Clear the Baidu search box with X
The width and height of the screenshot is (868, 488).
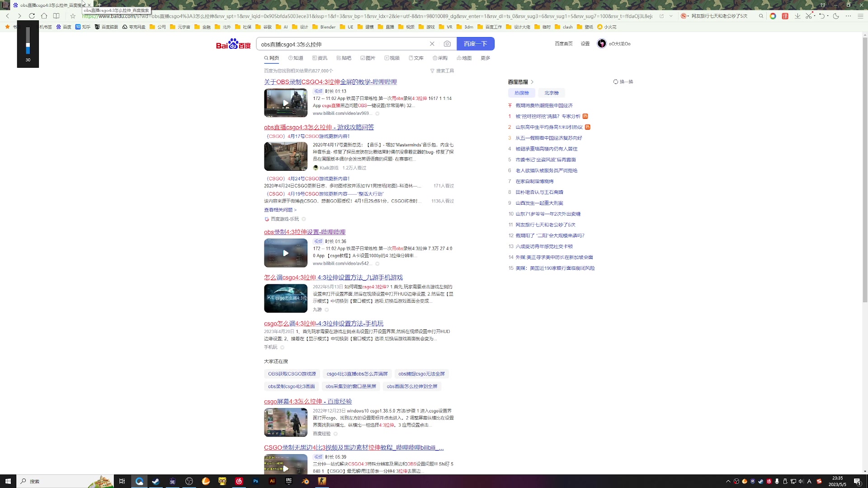[x=432, y=44]
